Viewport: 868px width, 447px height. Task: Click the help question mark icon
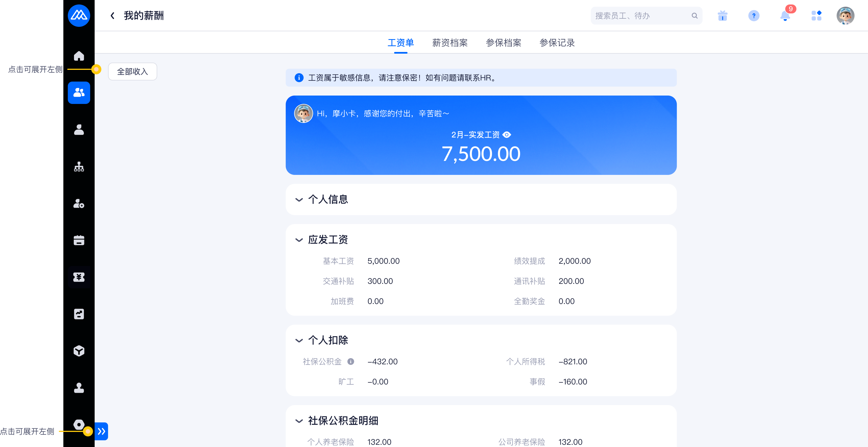[x=753, y=16]
